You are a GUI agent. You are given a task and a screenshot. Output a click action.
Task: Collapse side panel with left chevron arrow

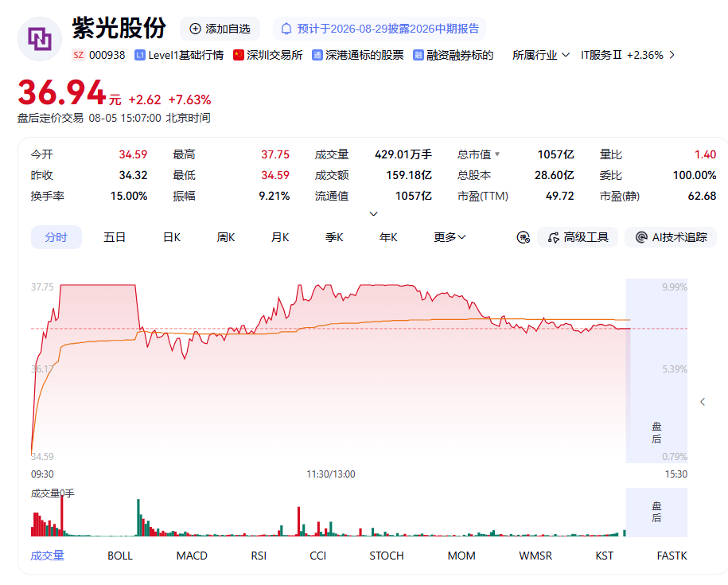(703, 402)
